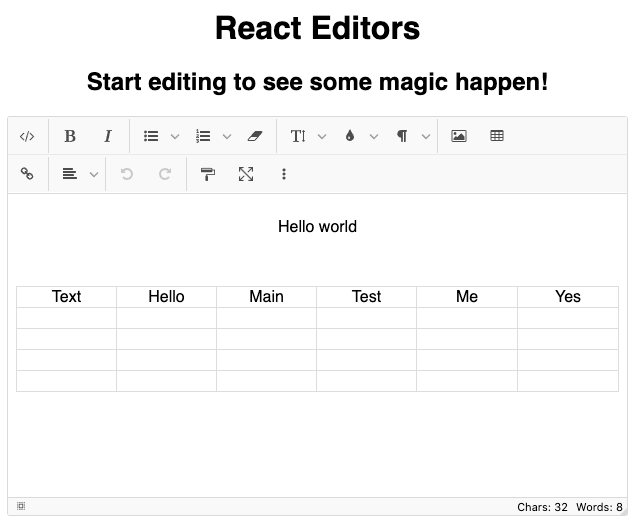
Task: Expand the color dropdown arrow
Action: pyautogui.click(x=374, y=136)
